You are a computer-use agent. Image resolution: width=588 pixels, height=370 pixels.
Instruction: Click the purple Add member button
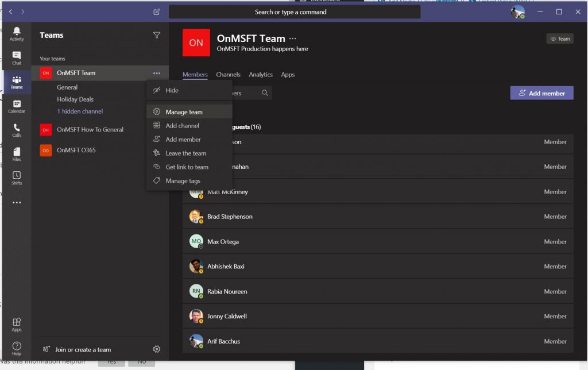541,93
